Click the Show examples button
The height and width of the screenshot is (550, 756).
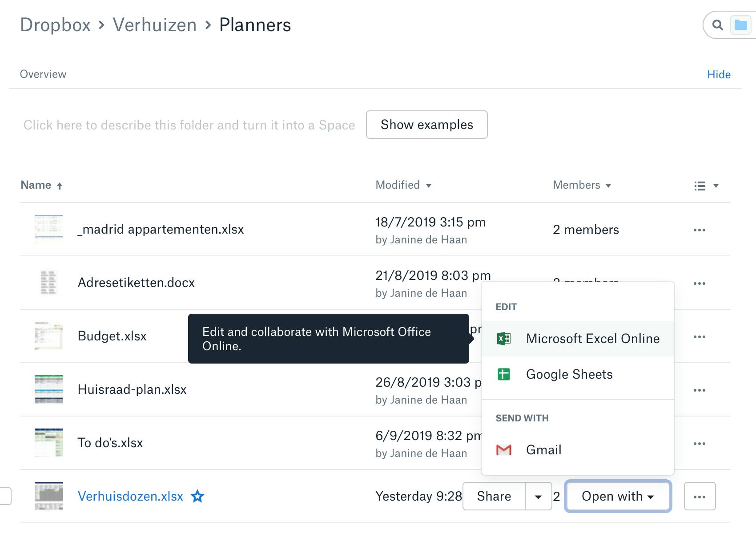point(426,125)
